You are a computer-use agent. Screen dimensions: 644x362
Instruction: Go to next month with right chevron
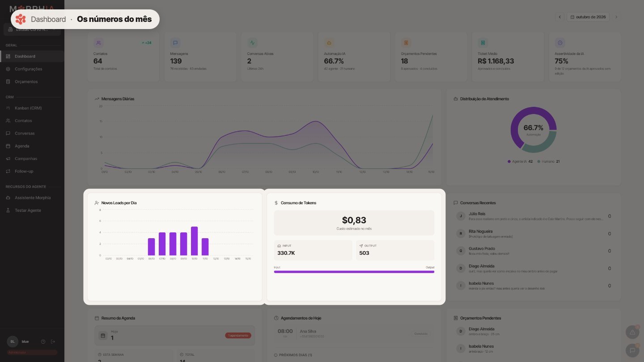616,17
